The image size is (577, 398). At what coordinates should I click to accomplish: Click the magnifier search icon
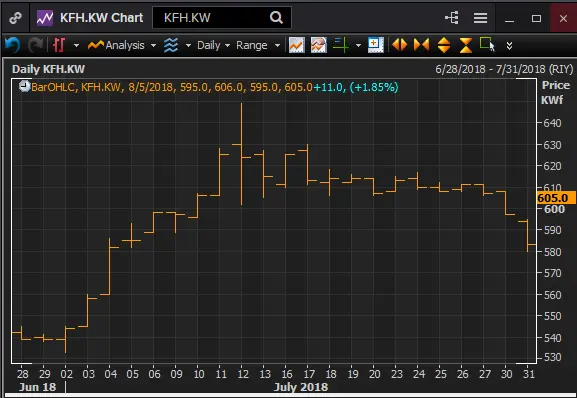coord(276,17)
